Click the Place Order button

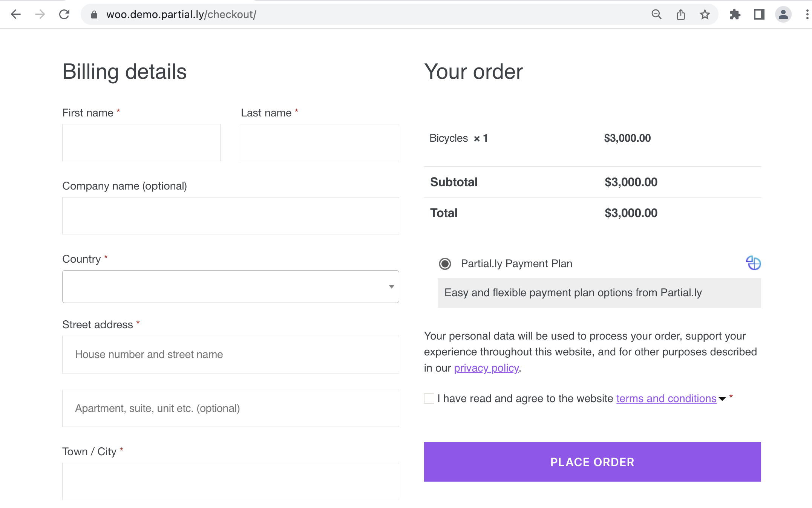[592, 462]
